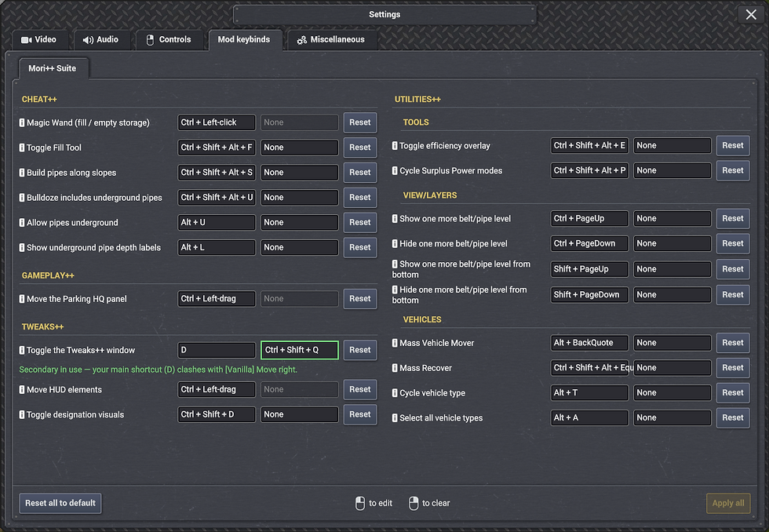Select the Mori++ Suite sub-tab
The image size is (769, 532).
coord(53,68)
